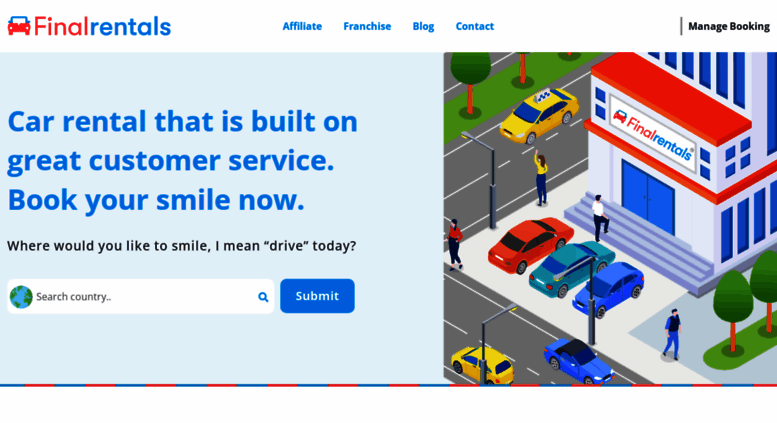Click the blue convertible car at the bottom
Viewport: 777px width, 423px height.
pyautogui.click(x=578, y=361)
